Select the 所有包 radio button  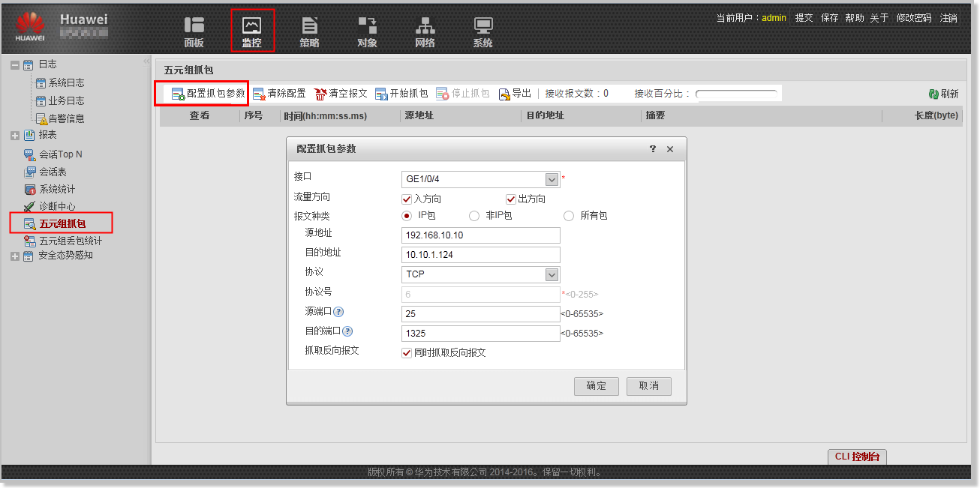click(x=569, y=216)
